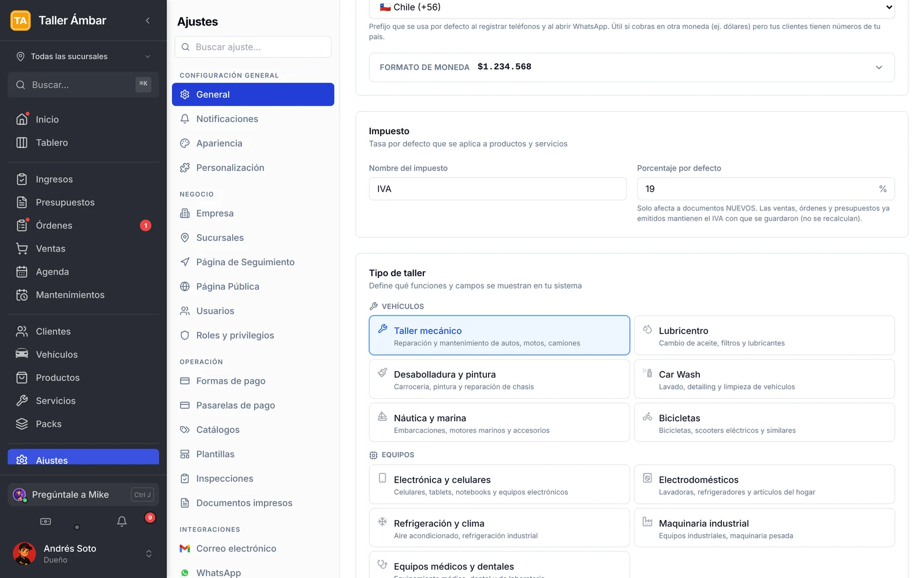The image size is (924, 578).
Task: Click the global Buscar search box
Action: (x=83, y=85)
